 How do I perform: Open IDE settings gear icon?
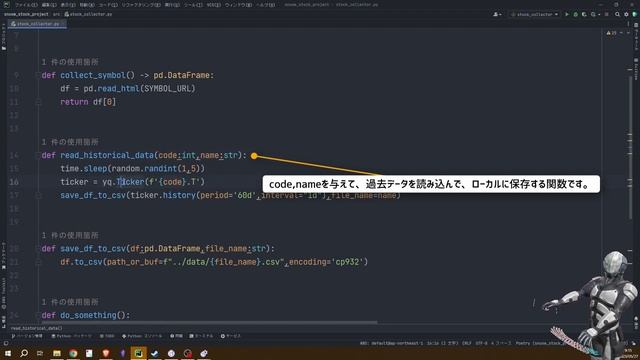pyautogui.click(x=626, y=14)
